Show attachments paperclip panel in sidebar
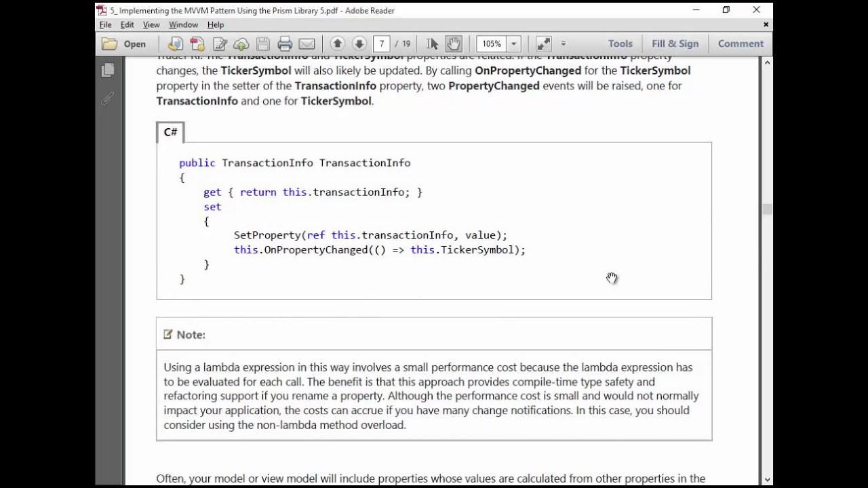 (107, 99)
